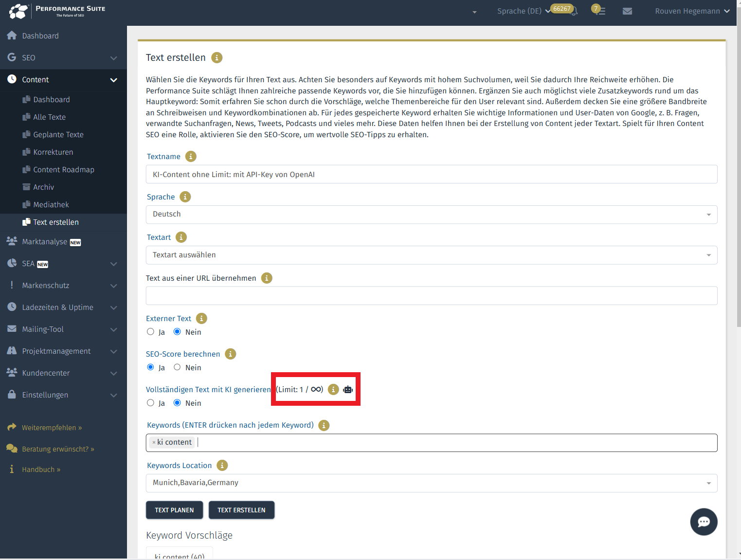Open the small caret dropdown left of Sprache (DE)

pyautogui.click(x=474, y=12)
